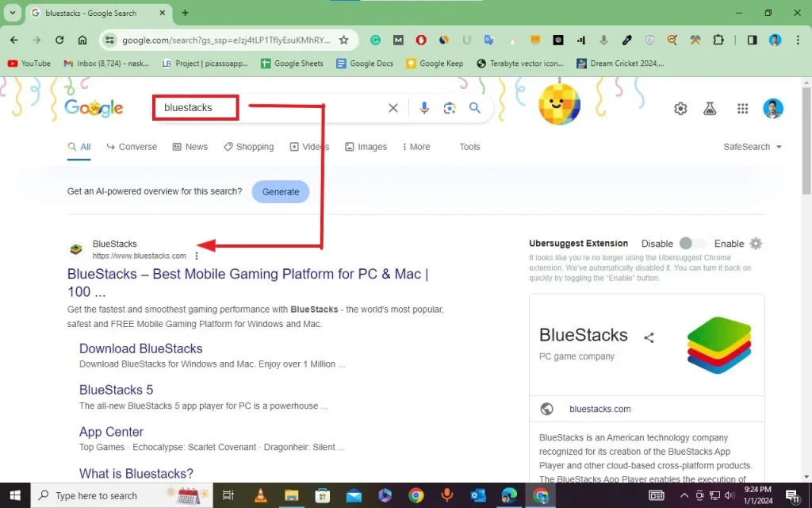Open BlueStacks Best Mobile Gaming Platform result
This screenshot has width=812, height=508.
click(x=248, y=283)
